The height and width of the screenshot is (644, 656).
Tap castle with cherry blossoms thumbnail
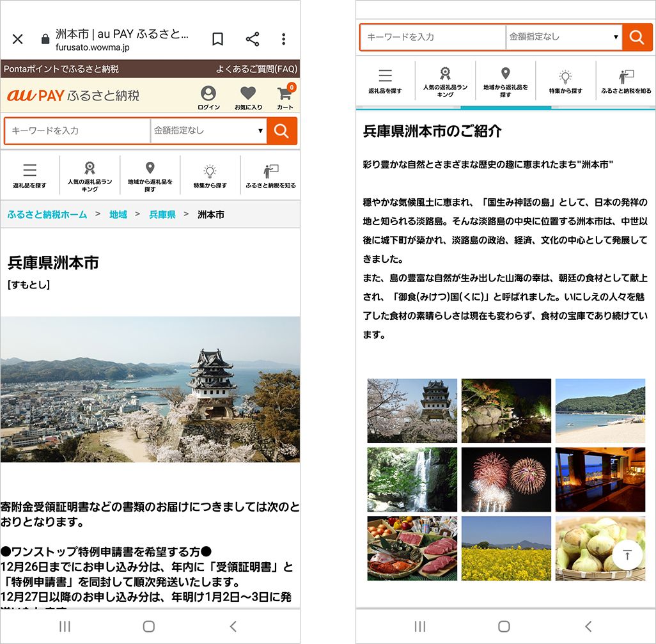click(x=412, y=411)
